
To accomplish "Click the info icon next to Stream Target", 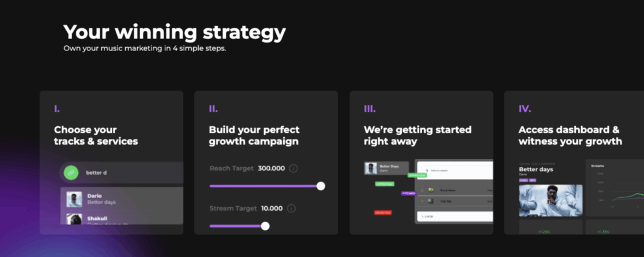I will tap(291, 209).
